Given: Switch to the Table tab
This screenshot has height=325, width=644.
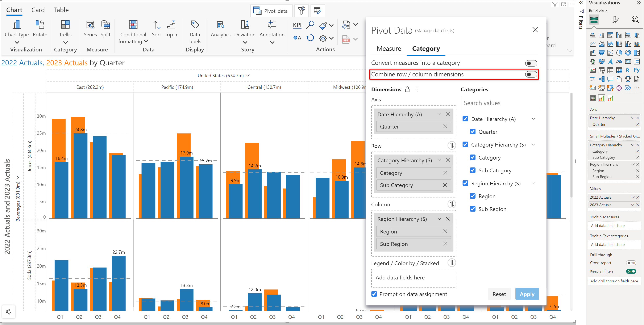Looking at the screenshot, I should coord(61,10).
